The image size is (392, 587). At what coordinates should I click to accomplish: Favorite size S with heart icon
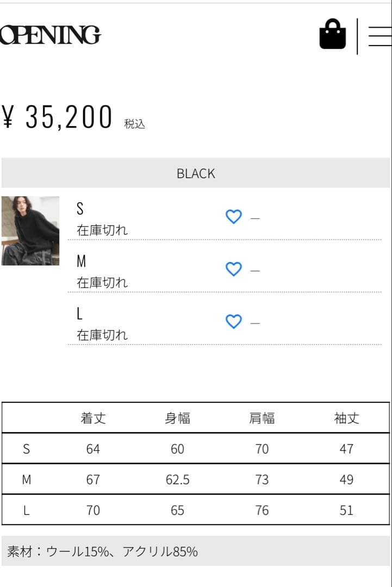tap(233, 217)
